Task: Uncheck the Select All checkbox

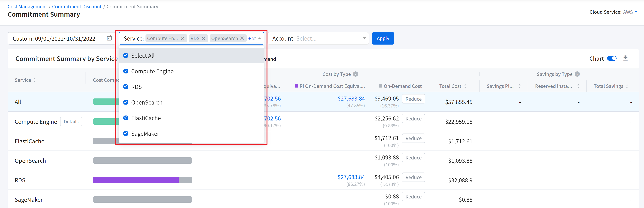Action: [126, 55]
